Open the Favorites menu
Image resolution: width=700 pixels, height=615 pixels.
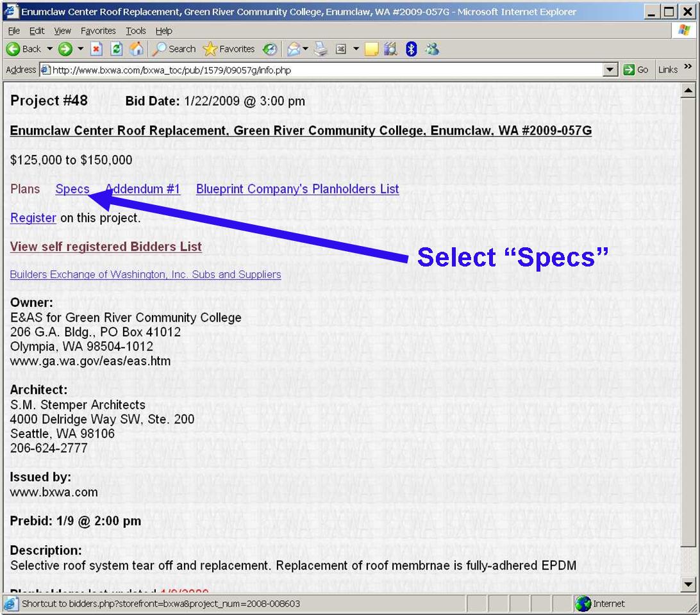[98, 31]
